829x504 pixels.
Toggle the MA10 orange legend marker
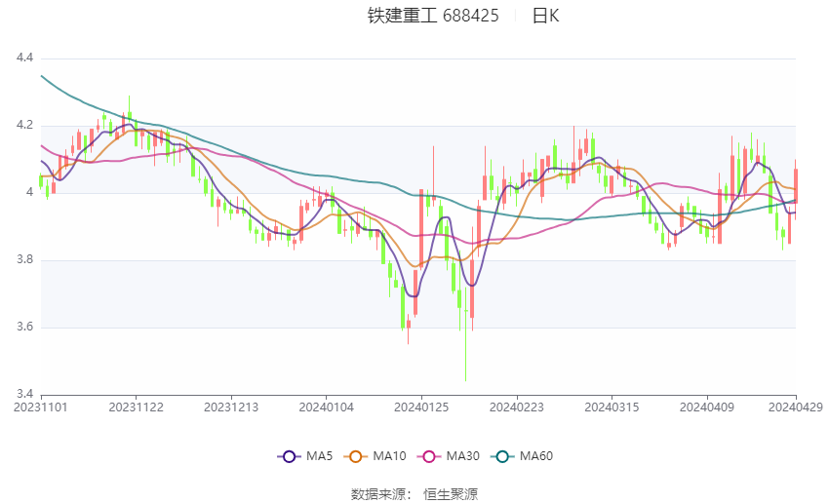356,455
